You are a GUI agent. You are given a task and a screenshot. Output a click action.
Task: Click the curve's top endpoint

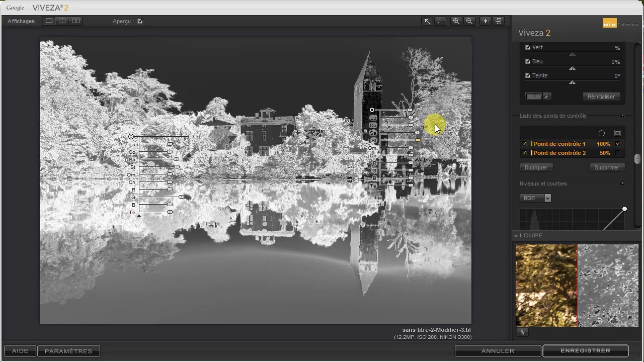pos(624,209)
